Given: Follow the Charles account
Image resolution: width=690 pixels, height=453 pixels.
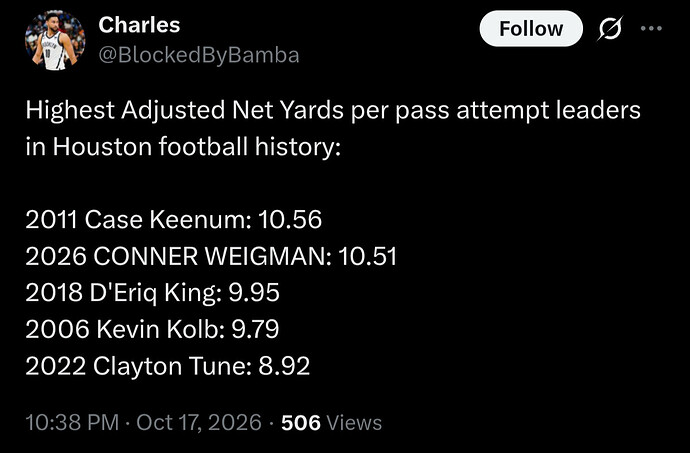Looking at the screenshot, I should [x=531, y=29].
